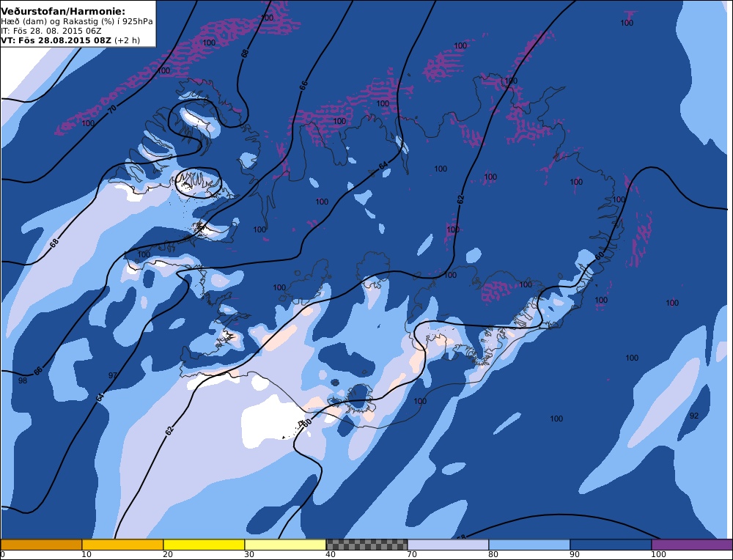The image size is (733, 560).
Task: Click the orange 10–20 legend swatch
Action: click(x=122, y=545)
